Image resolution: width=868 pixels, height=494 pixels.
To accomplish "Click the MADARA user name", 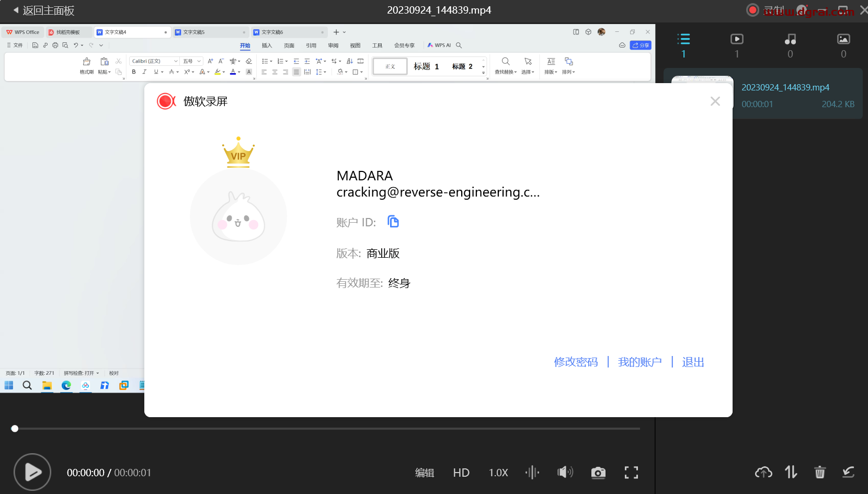I will (364, 176).
